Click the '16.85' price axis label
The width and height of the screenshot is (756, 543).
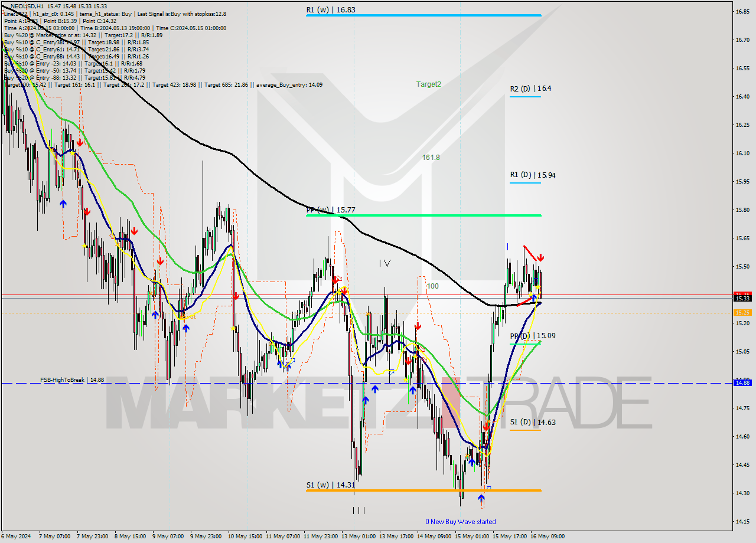coord(742,11)
